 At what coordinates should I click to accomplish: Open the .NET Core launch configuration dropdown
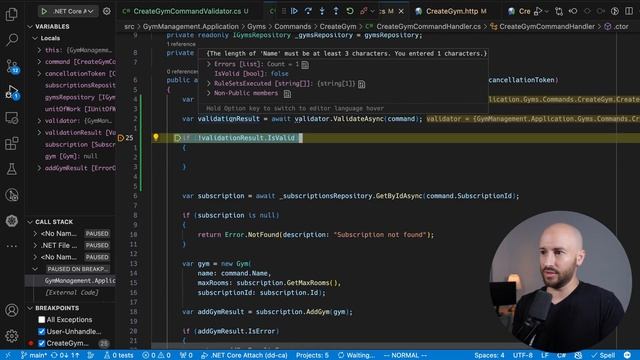pyautogui.click(x=73, y=11)
